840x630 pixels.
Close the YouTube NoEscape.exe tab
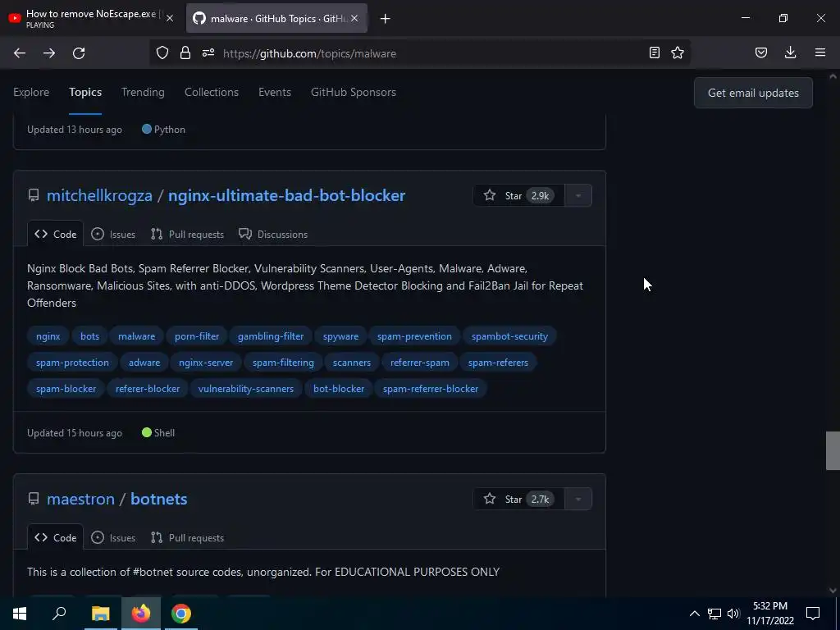(x=170, y=18)
